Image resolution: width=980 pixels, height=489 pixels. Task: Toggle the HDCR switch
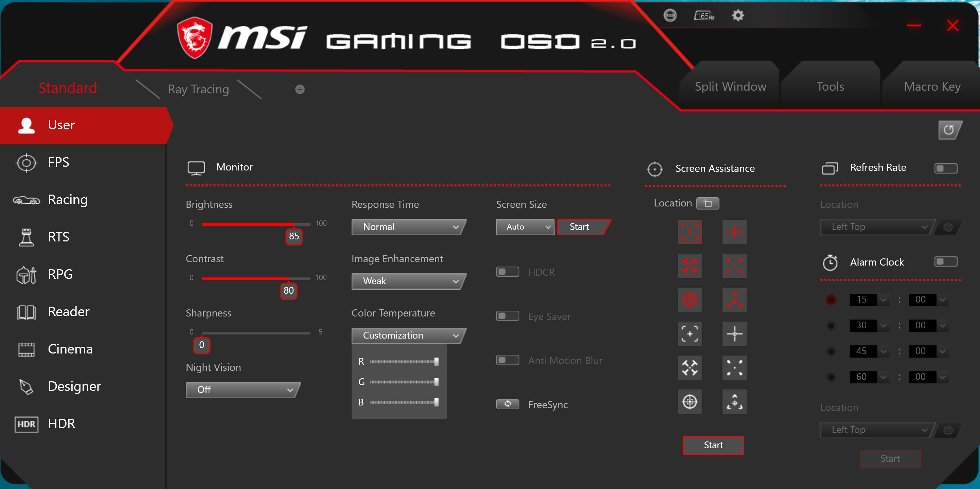click(x=507, y=272)
